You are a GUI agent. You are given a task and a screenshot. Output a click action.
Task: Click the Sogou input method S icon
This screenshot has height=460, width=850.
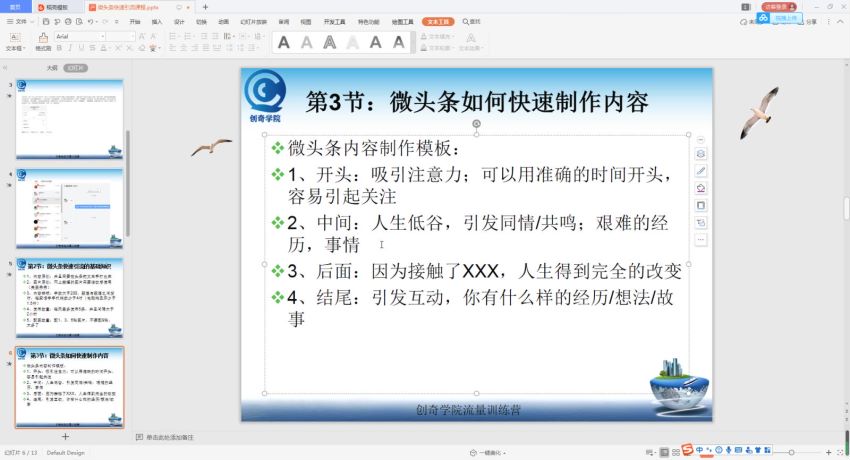tap(688, 450)
